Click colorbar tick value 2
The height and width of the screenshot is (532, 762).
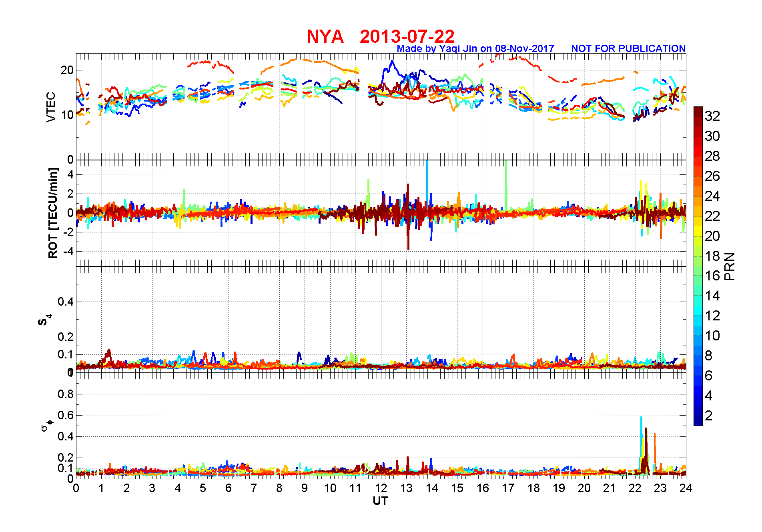709,416
